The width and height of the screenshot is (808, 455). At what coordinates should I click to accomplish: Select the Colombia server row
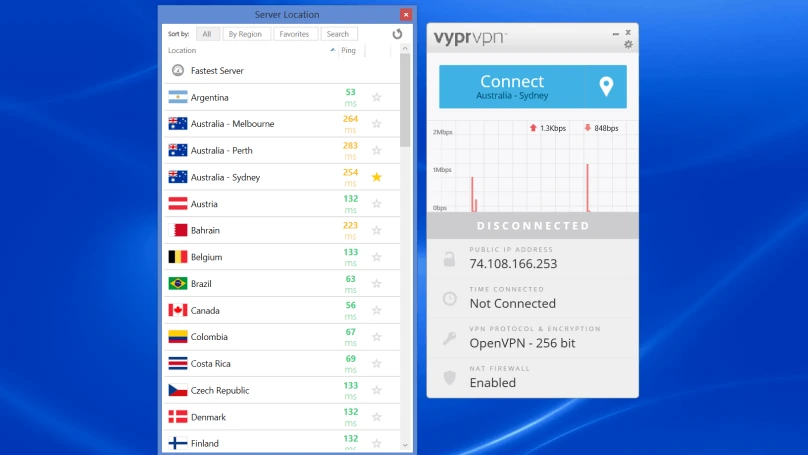click(281, 336)
